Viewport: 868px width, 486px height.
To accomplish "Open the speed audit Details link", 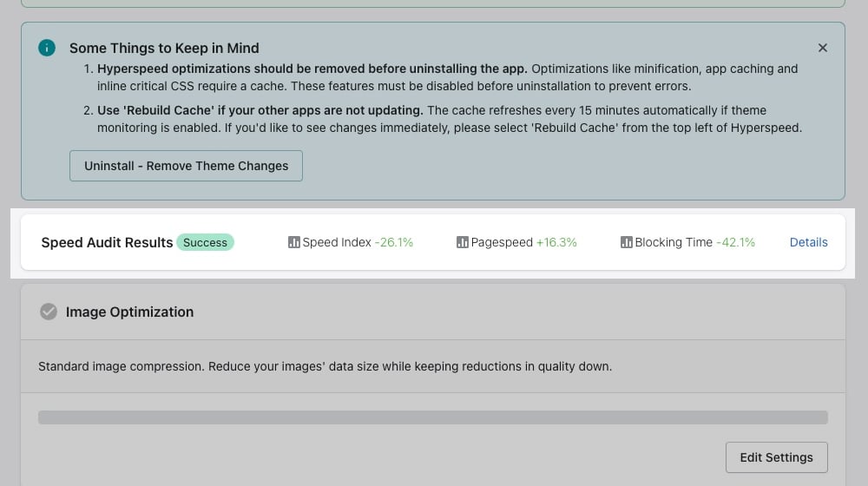I will pos(808,243).
